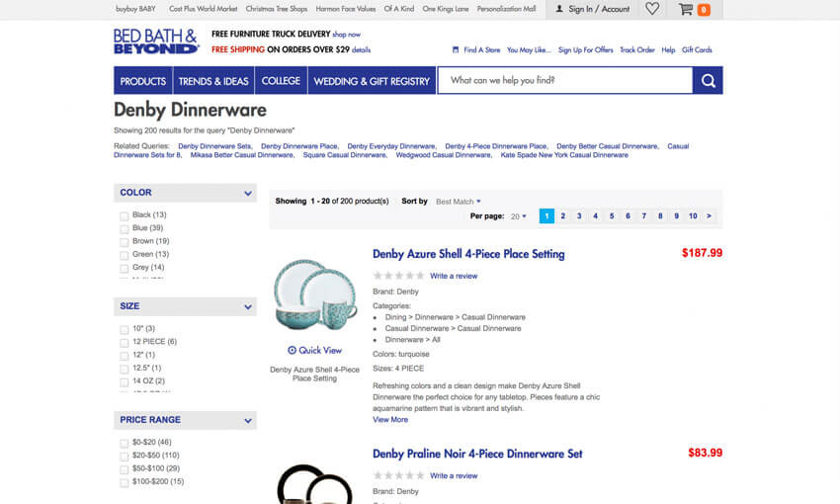The image size is (840, 504).
Task: Check the Grey (14) color filter
Action: (125, 269)
